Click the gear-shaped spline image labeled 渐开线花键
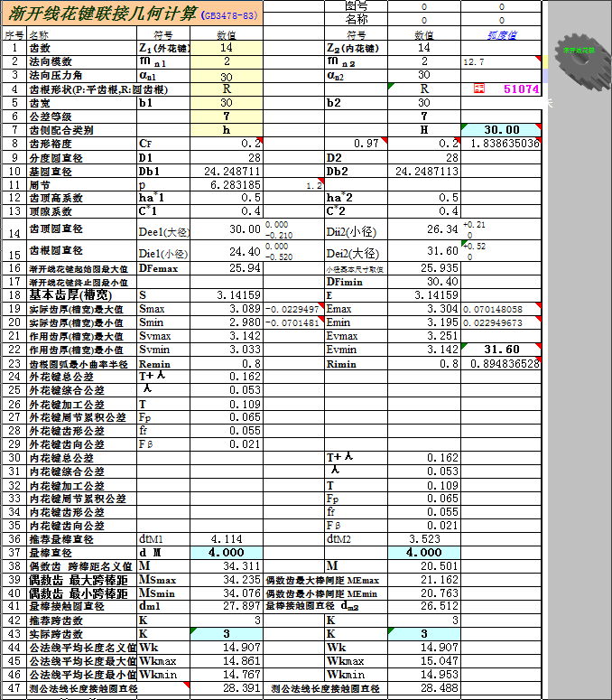Image resolution: width=612 pixels, height=700 pixels. click(582, 62)
